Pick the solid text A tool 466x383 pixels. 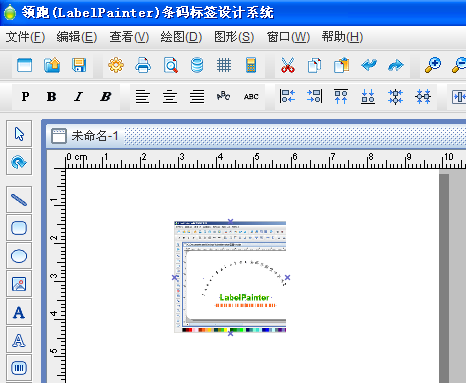pyautogui.click(x=19, y=312)
